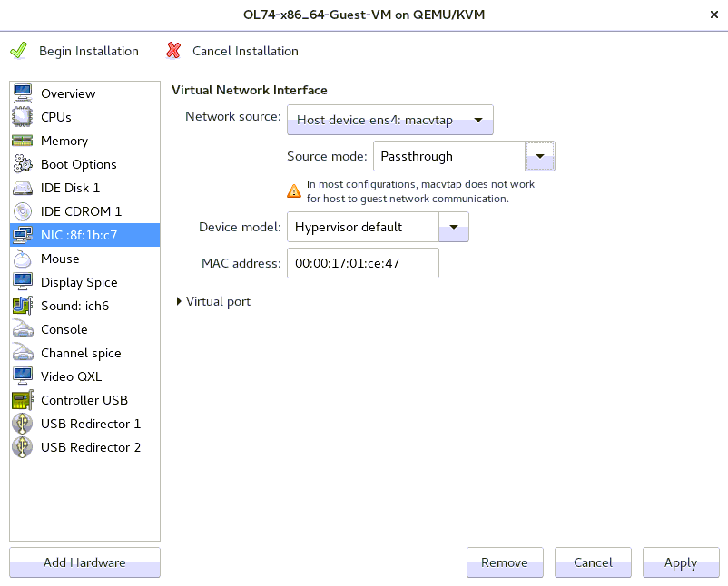Open the Device model dropdown
This screenshot has height=586, width=728.
click(453, 227)
